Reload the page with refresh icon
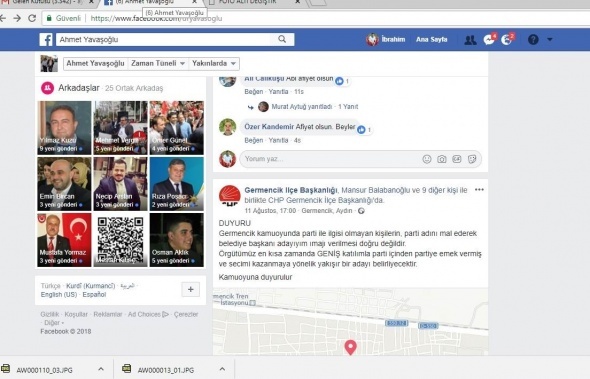The height and width of the screenshot is (379, 590). coord(32,18)
